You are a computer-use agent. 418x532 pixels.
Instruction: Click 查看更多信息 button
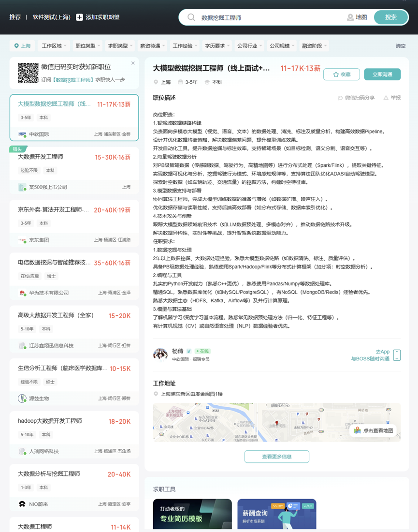point(276,457)
